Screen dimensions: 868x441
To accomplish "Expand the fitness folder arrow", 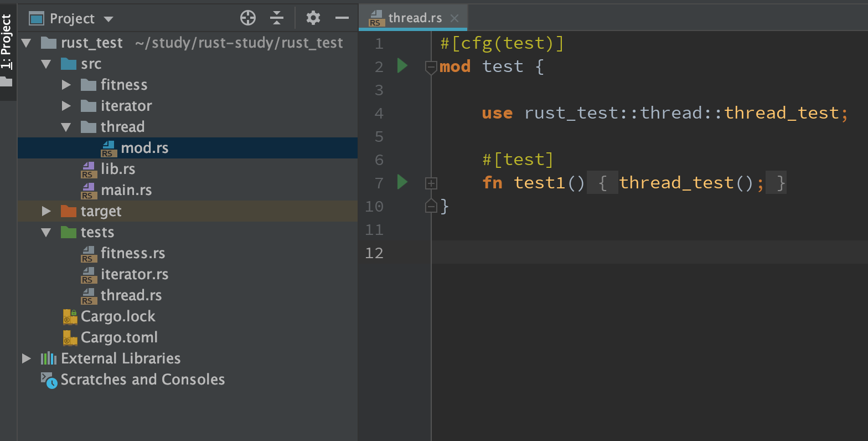I will tap(66, 85).
